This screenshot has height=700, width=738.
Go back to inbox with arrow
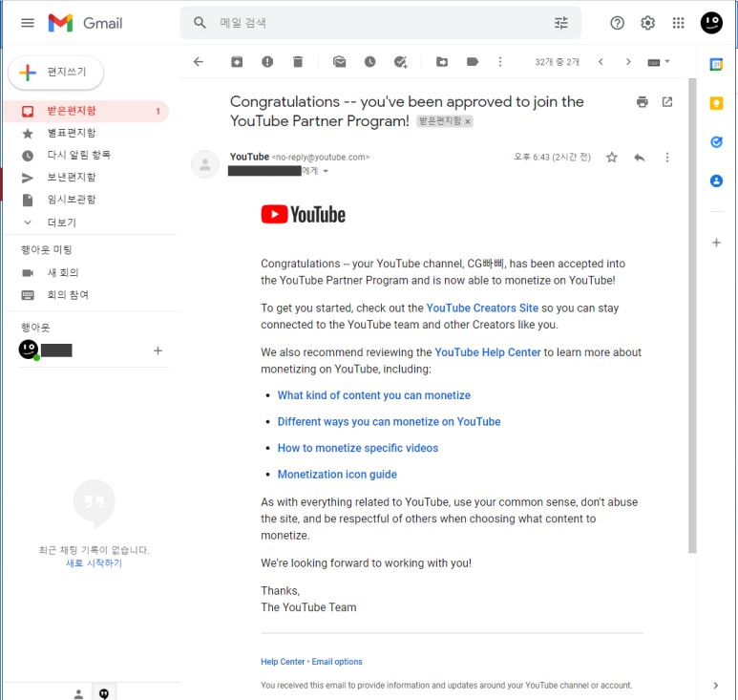[x=199, y=62]
